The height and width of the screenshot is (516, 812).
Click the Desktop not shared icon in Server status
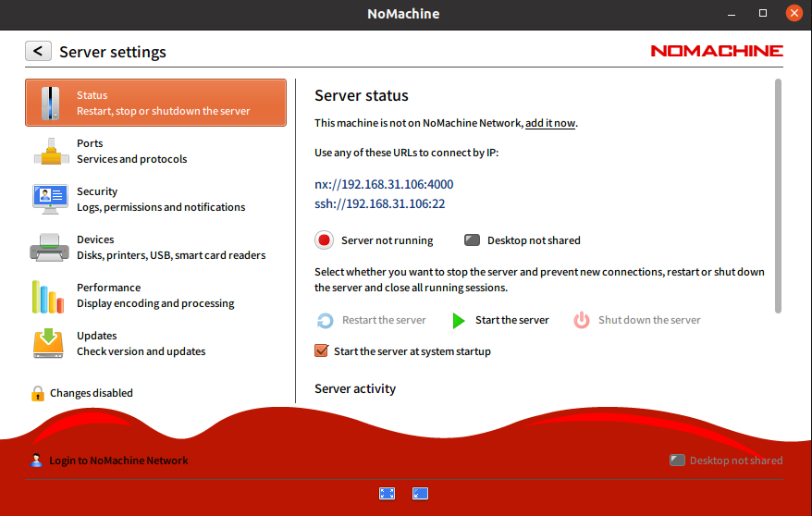pos(472,240)
